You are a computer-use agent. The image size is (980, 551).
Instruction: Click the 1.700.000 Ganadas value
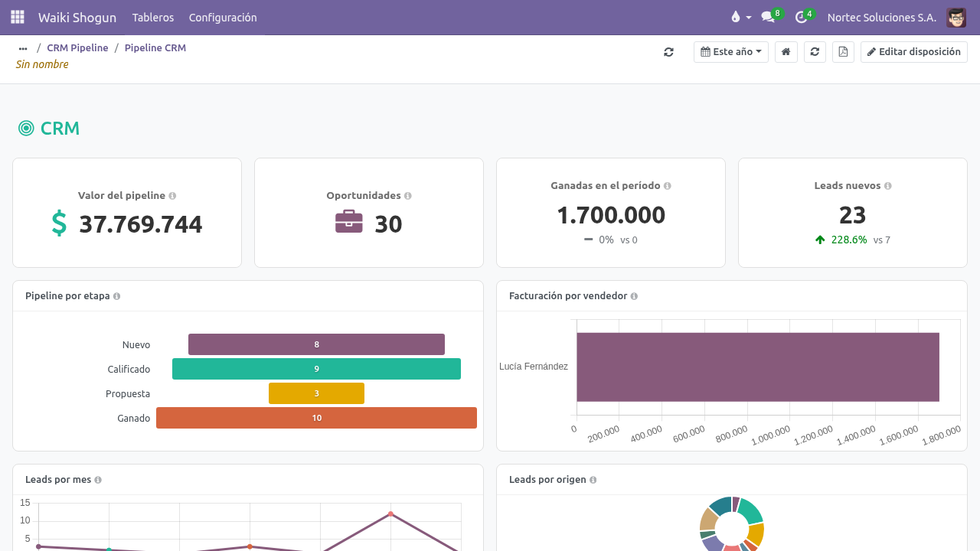611,215
